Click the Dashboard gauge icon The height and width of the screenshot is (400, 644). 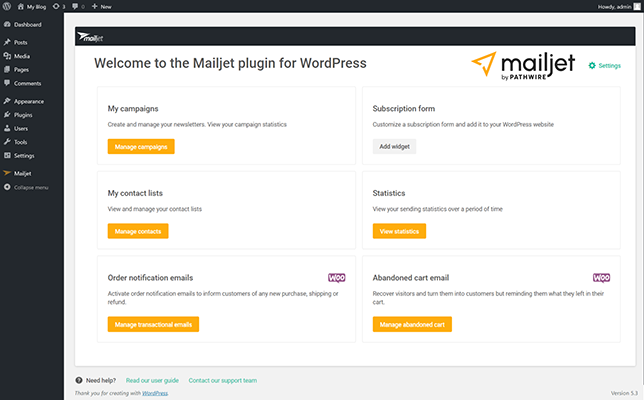[7, 24]
